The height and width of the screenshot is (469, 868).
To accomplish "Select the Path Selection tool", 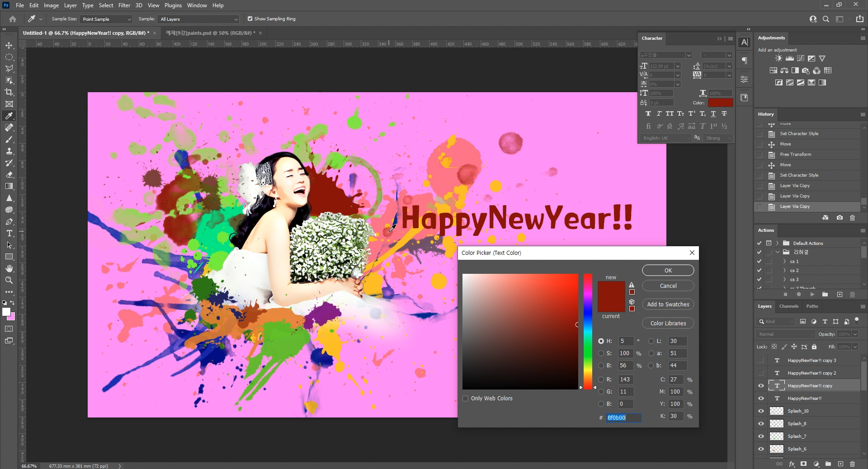I will [x=9, y=245].
